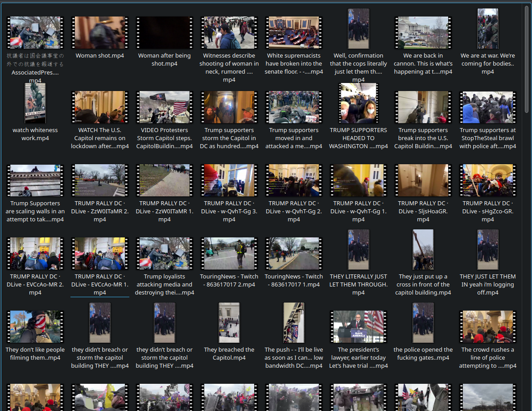Select the 'White supremacists have broken into the senate floor' thumbnail
The width and height of the screenshot is (532, 411).
[294, 33]
